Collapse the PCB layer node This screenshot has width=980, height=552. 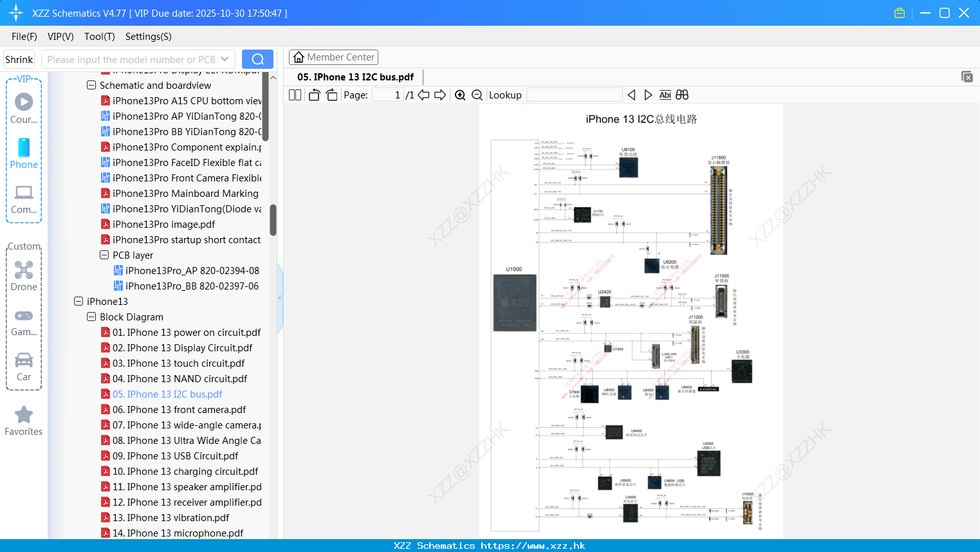tap(104, 255)
